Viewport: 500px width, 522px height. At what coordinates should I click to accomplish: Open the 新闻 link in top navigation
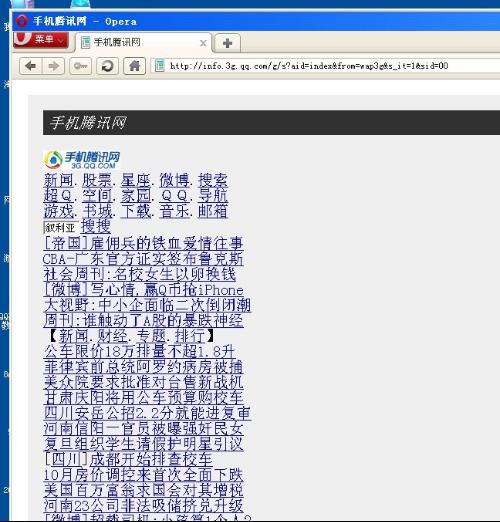[58, 181]
